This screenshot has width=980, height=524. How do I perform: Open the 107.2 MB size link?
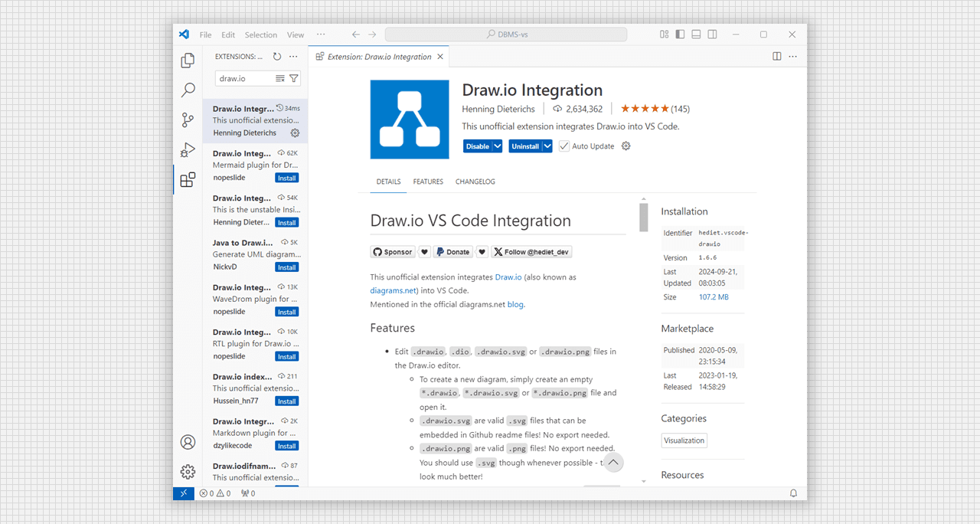[714, 296]
